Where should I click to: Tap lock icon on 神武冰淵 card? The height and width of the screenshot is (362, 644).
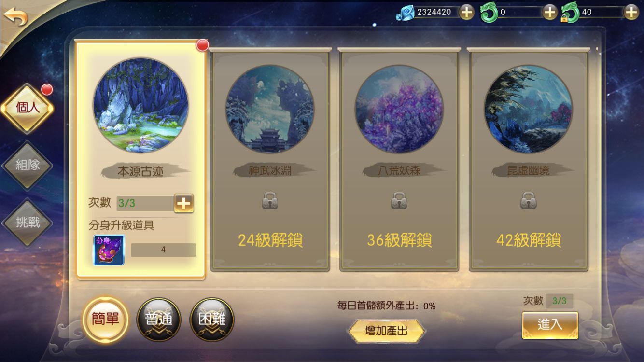[x=270, y=200]
